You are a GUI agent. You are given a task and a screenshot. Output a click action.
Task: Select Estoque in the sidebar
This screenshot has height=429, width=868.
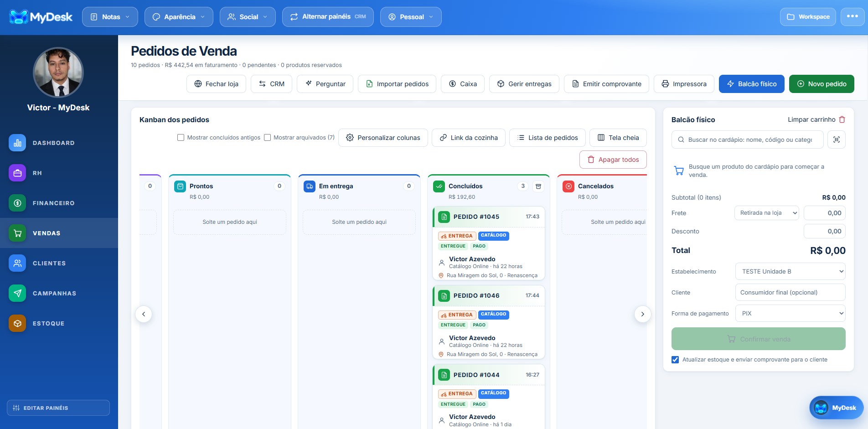point(59,323)
